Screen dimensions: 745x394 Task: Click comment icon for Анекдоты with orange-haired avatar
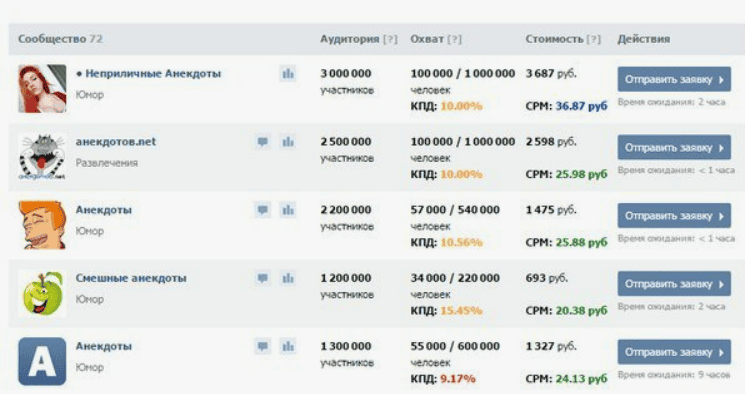coord(263,210)
